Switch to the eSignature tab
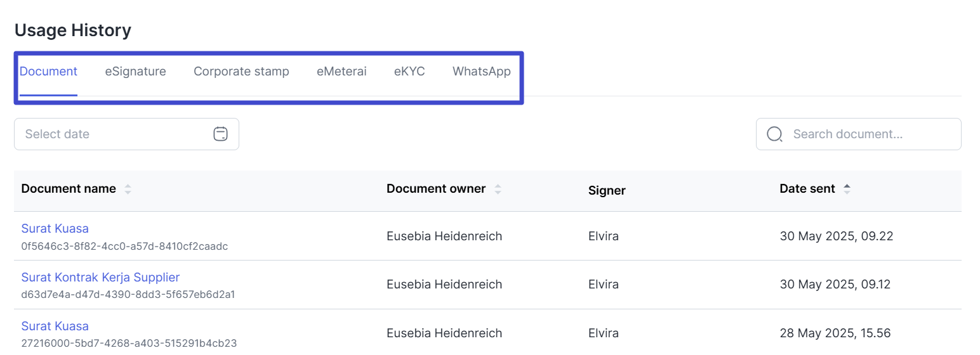980x355 pixels. click(x=135, y=72)
